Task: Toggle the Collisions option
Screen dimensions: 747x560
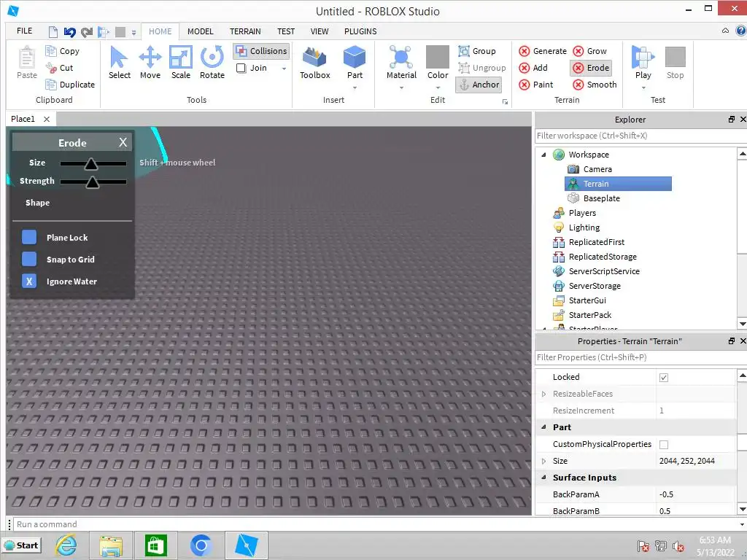Action: (x=262, y=51)
